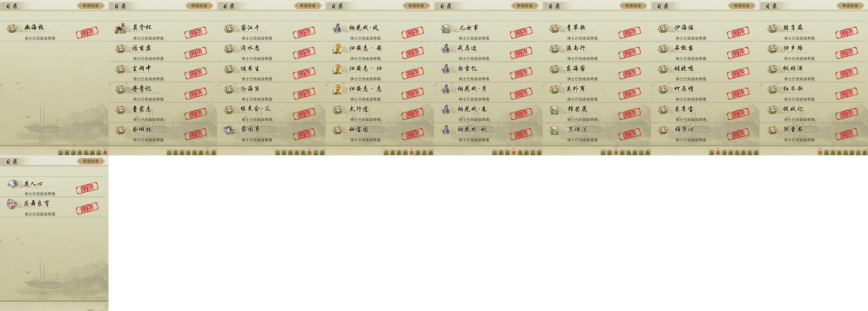This screenshot has width=868, height=311.
Task: Select the 青草歌 adventure title
Action: point(576,28)
